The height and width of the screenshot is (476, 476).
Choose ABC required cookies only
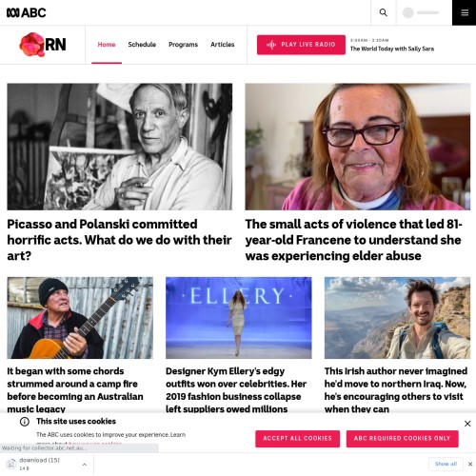tap(402, 439)
